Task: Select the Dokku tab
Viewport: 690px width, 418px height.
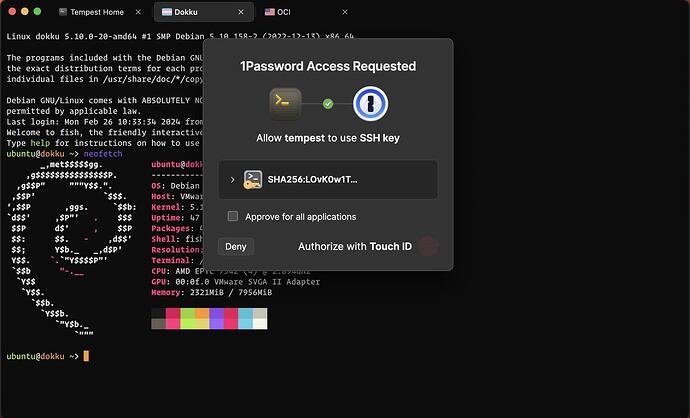Action: click(204, 12)
